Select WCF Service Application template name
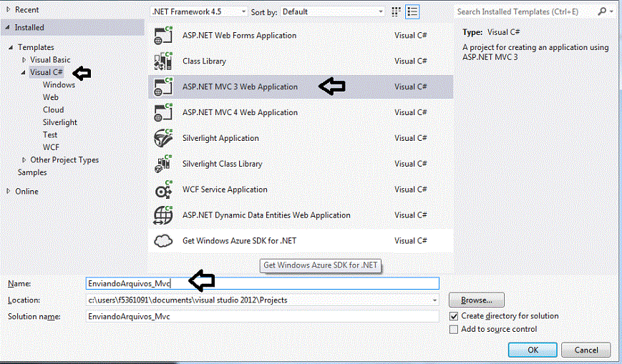622x364 pixels. point(225,190)
